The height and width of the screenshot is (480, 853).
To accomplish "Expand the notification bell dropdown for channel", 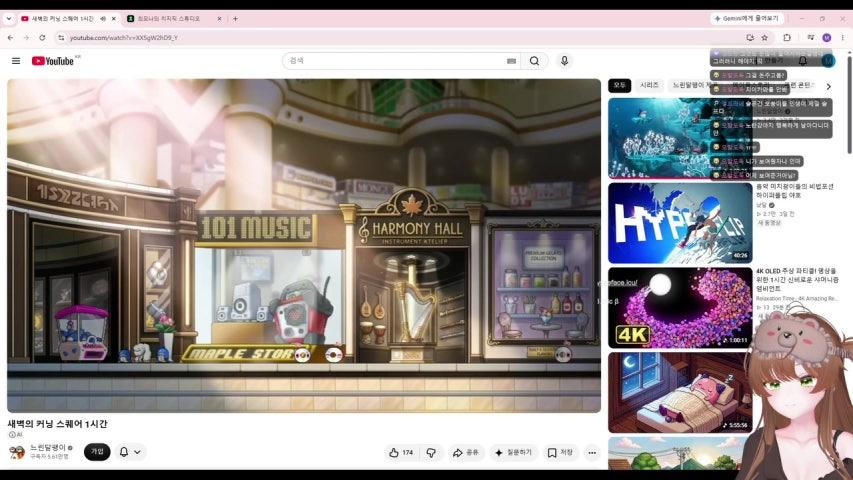I will click(x=130, y=452).
